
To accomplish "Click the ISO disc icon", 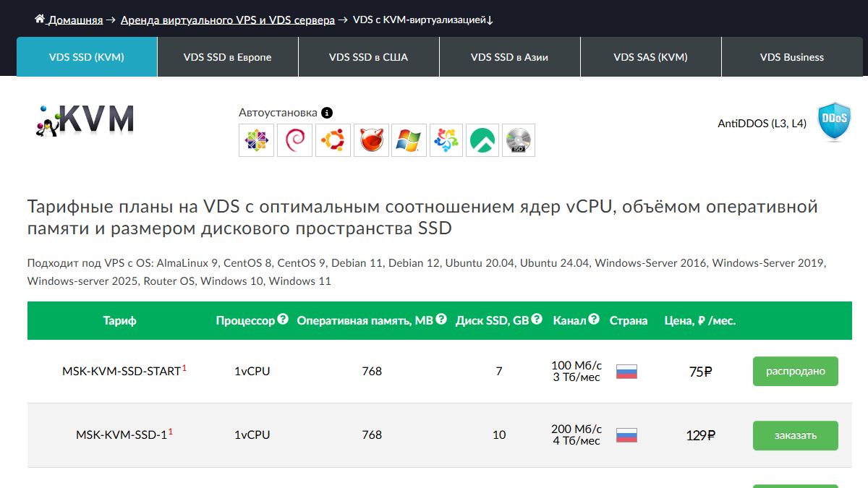I will tap(519, 140).
